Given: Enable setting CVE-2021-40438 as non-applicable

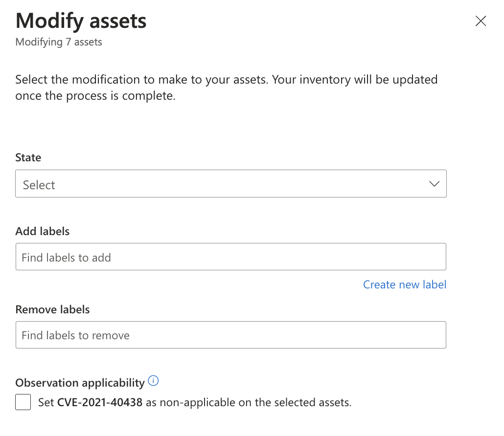Looking at the screenshot, I should [23, 402].
